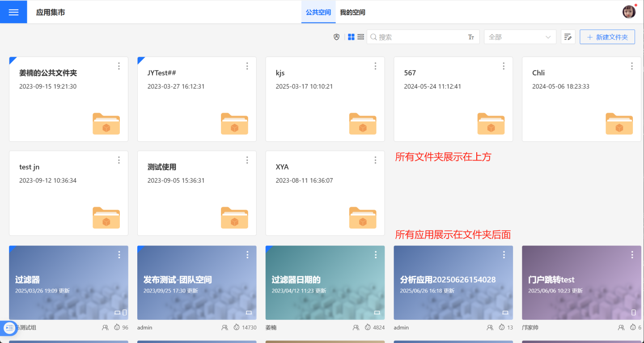This screenshot has height=343, width=644.
Task: Open the user avatar profile menu
Action: [629, 12]
